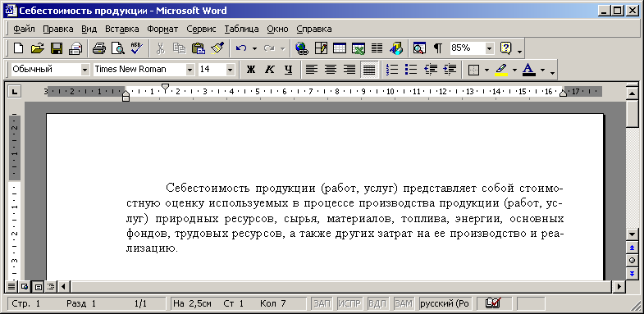Open the Правка menu
Screen dimensions: 644x314
58,29
